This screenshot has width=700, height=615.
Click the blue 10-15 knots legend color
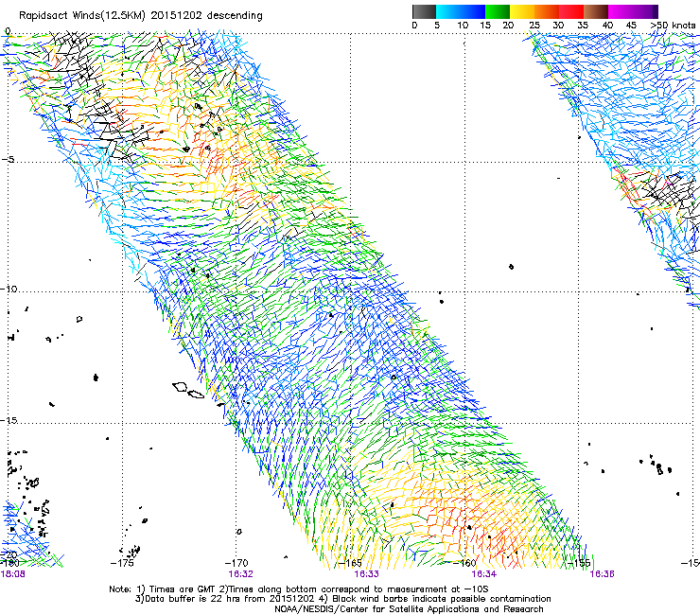tap(473, 11)
